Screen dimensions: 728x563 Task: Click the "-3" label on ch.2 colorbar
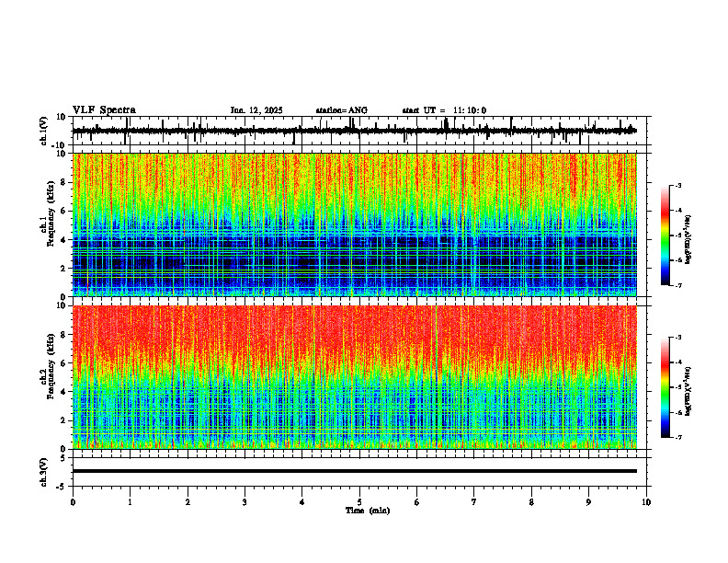678,338
